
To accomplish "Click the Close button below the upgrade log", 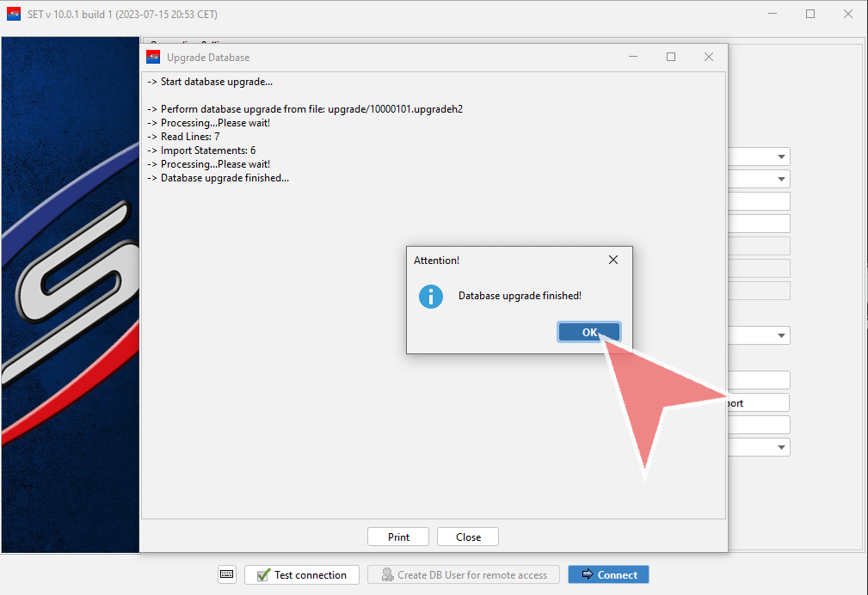I will point(468,537).
